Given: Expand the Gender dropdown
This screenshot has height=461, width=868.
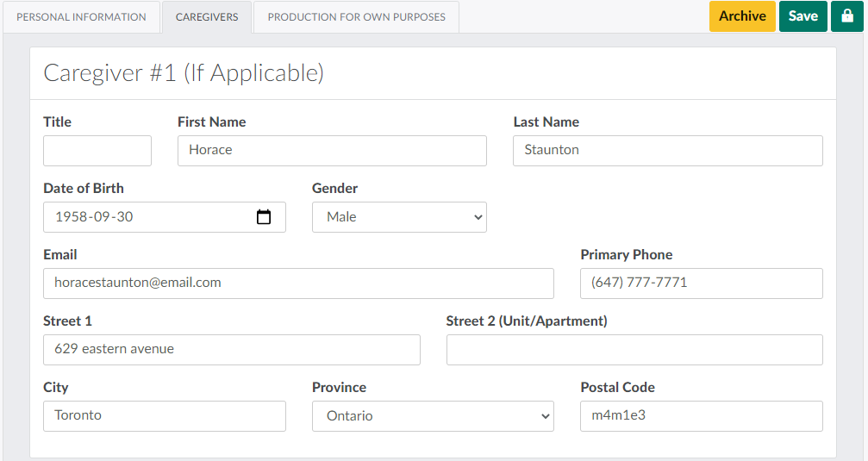Looking at the screenshot, I should 399,217.
